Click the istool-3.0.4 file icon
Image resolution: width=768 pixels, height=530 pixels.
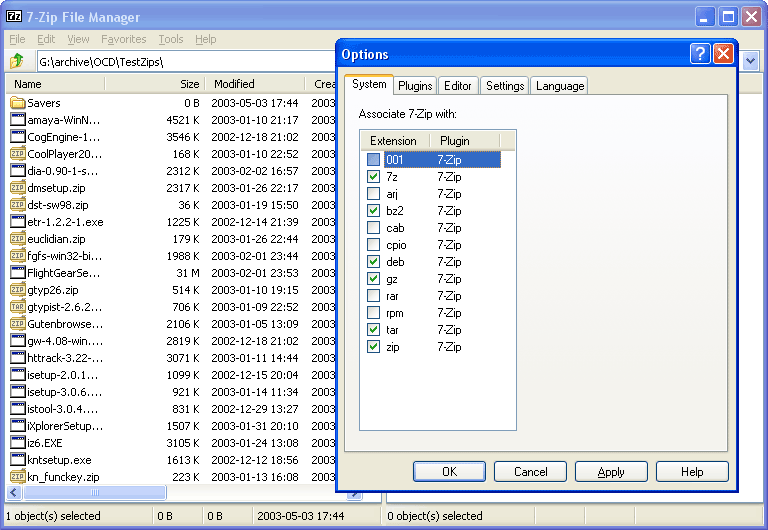point(18,409)
